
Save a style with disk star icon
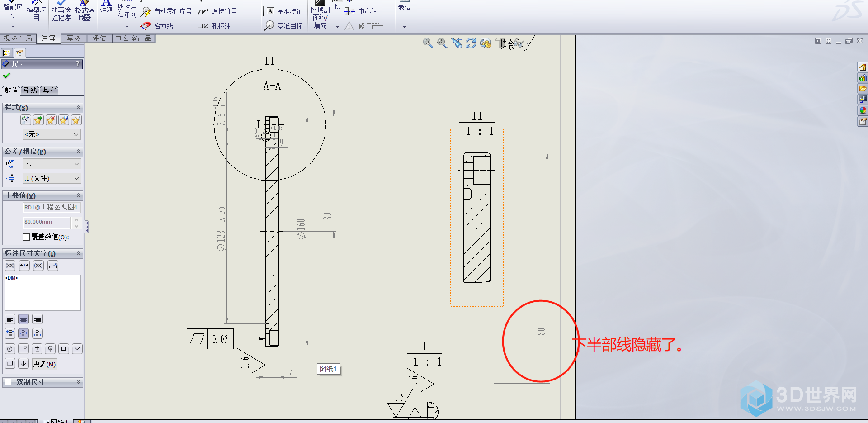64,120
